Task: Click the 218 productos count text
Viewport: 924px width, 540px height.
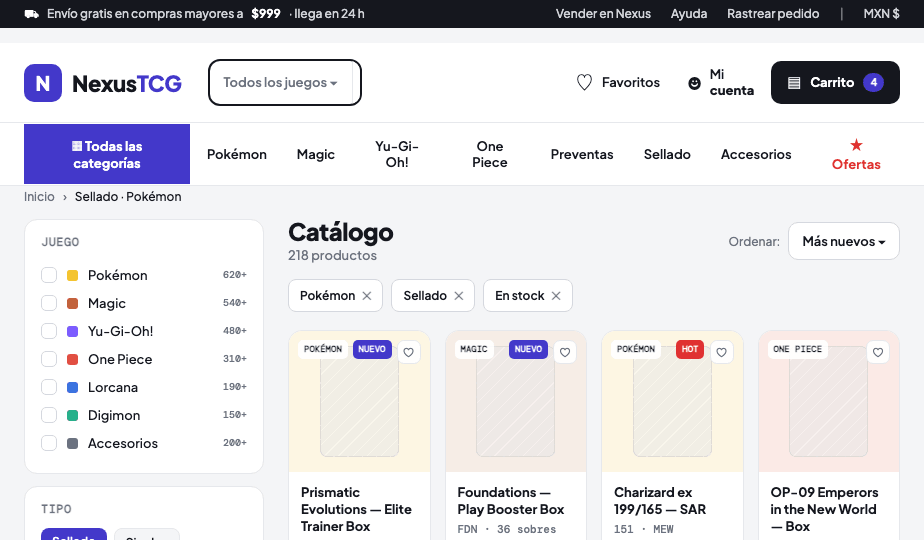Action: pyautogui.click(x=332, y=255)
